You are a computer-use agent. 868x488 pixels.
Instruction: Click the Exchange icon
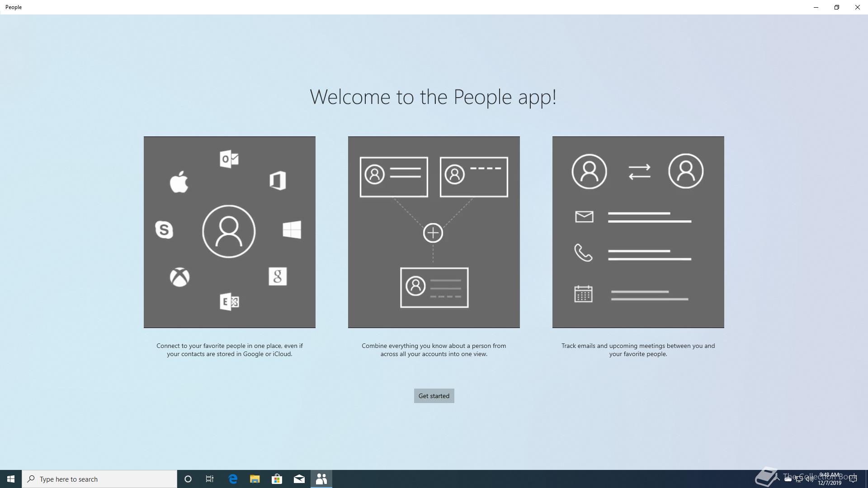[x=229, y=301]
